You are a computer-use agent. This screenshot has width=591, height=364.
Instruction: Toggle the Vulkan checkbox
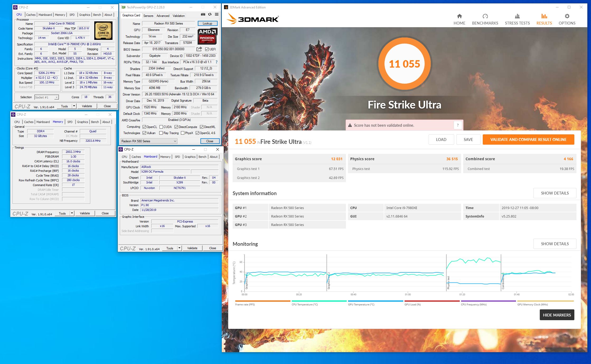[x=144, y=133]
